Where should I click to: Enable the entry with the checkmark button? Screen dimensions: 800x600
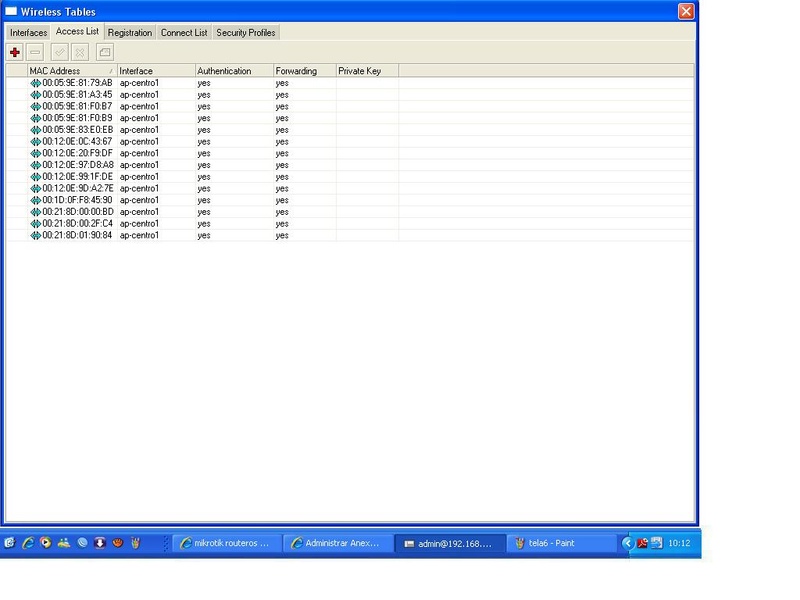pyautogui.click(x=60, y=52)
